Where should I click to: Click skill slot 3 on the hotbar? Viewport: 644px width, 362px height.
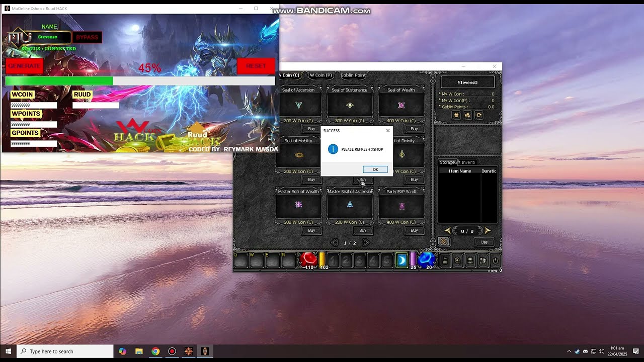click(360, 260)
